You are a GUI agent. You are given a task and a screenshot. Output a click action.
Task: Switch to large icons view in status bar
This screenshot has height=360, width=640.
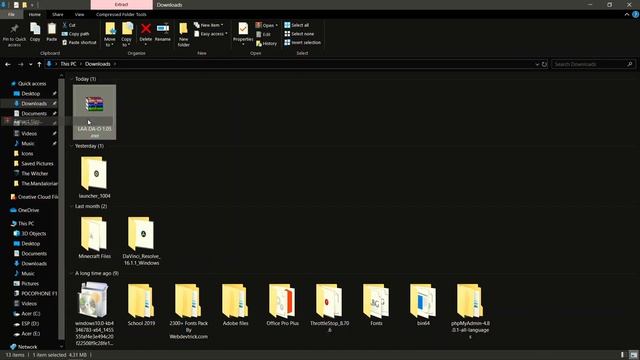633,355
